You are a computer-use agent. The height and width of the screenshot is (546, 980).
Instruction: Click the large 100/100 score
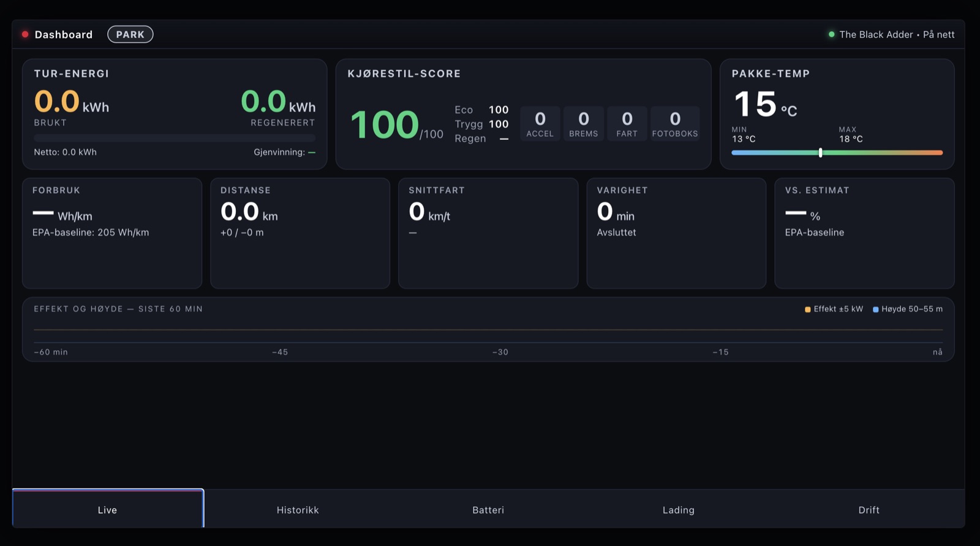(x=396, y=125)
